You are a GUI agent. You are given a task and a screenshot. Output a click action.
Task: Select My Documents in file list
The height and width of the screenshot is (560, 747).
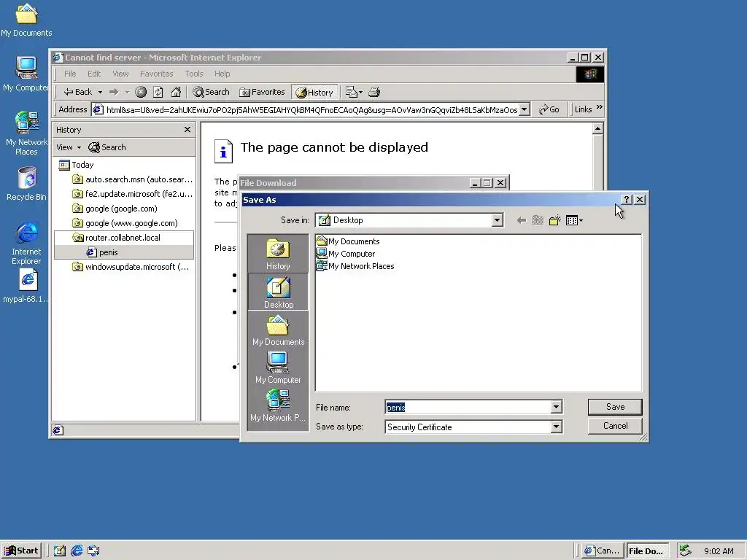pyautogui.click(x=348, y=241)
